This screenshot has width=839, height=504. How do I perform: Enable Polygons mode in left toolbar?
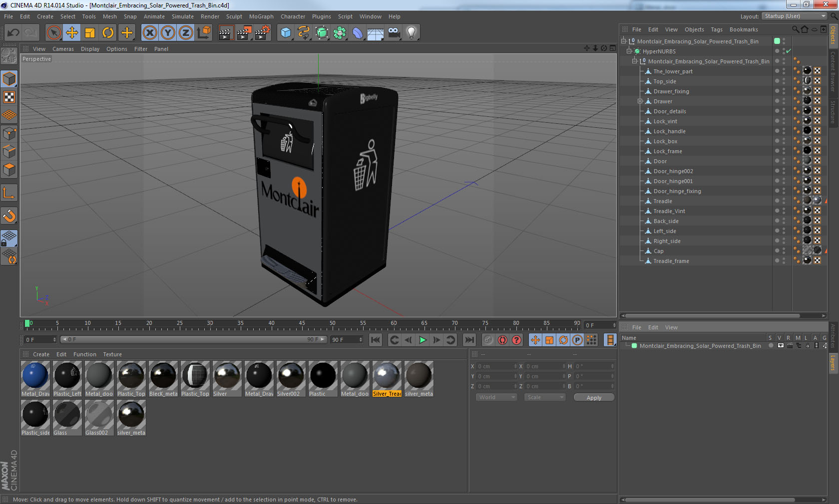coord(9,170)
